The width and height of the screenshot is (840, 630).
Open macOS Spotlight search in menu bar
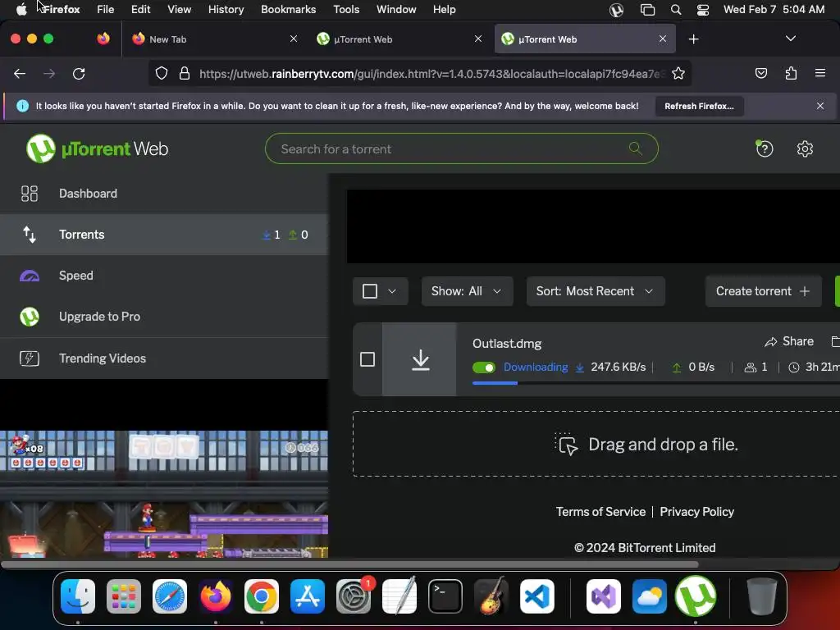(676, 10)
